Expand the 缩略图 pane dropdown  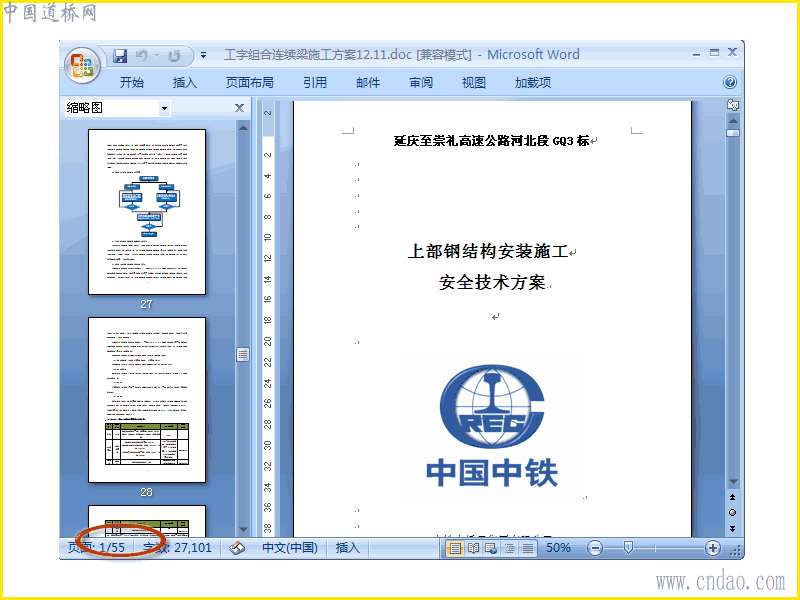click(164, 108)
